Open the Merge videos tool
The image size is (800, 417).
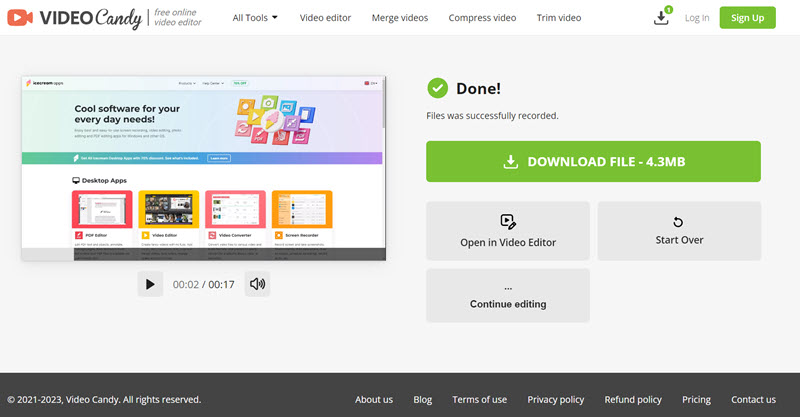[x=399, y=18]
